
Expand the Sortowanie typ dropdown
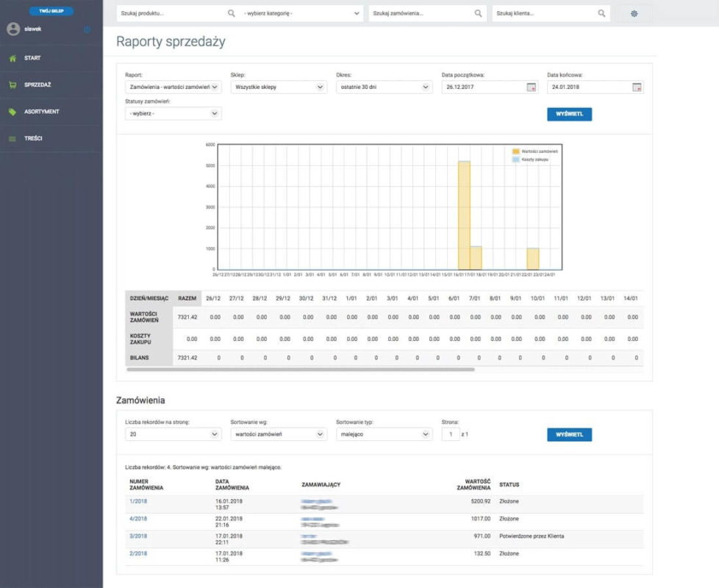coord(384,434)
